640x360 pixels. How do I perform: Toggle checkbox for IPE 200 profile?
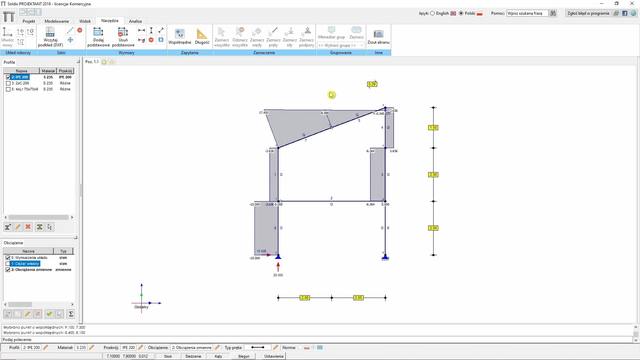8,77
